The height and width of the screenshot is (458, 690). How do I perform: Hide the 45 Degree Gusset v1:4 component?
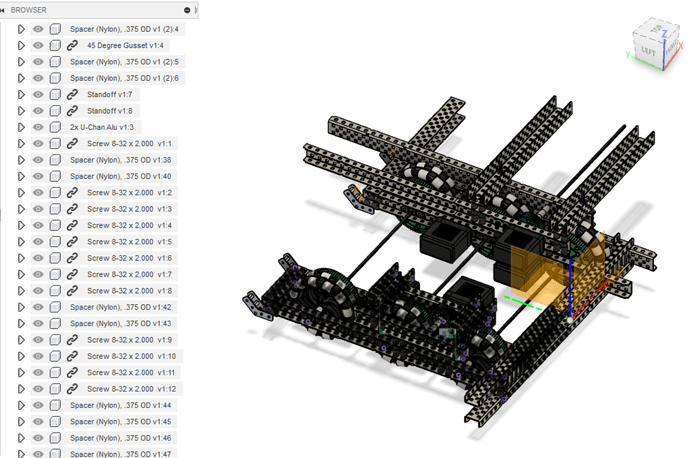pyautogui.click(x=38, y=45)
